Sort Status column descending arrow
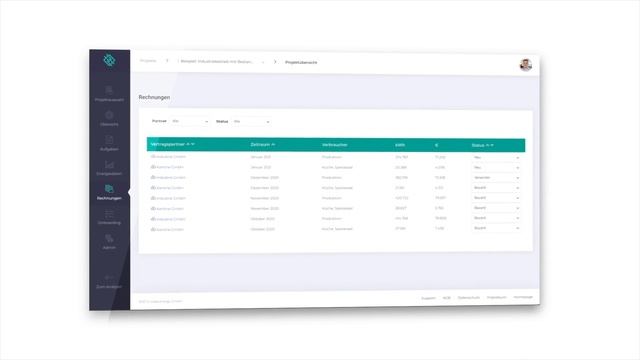 [492, 145]
